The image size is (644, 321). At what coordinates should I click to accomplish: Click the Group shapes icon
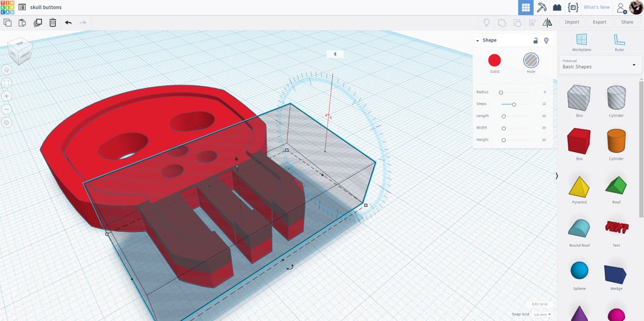(x=501, y=23)
